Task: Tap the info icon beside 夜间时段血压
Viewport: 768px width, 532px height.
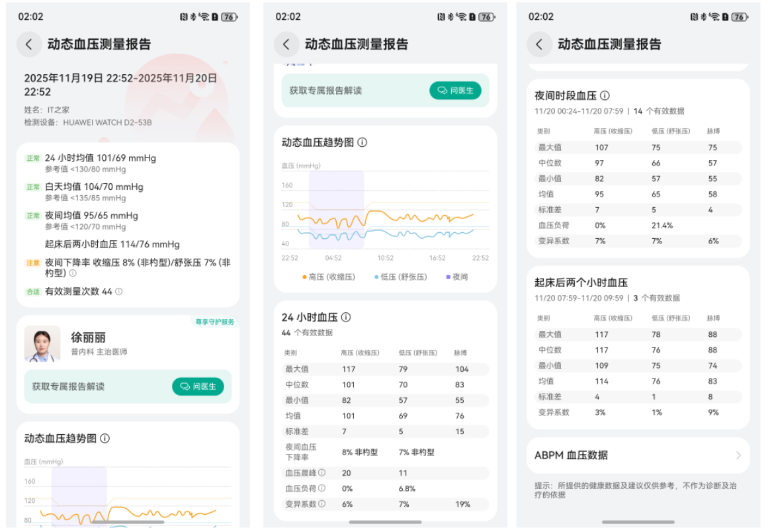Action: click(605, 95)
